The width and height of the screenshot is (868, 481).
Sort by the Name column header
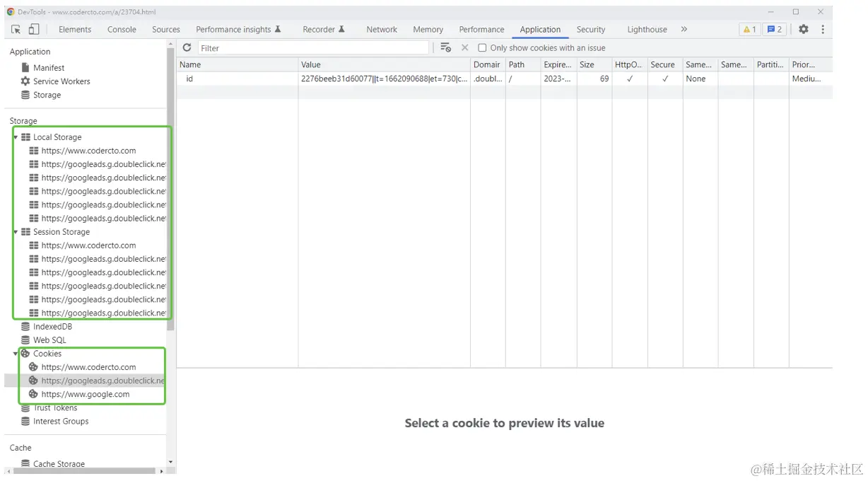(x=237, y=64)
